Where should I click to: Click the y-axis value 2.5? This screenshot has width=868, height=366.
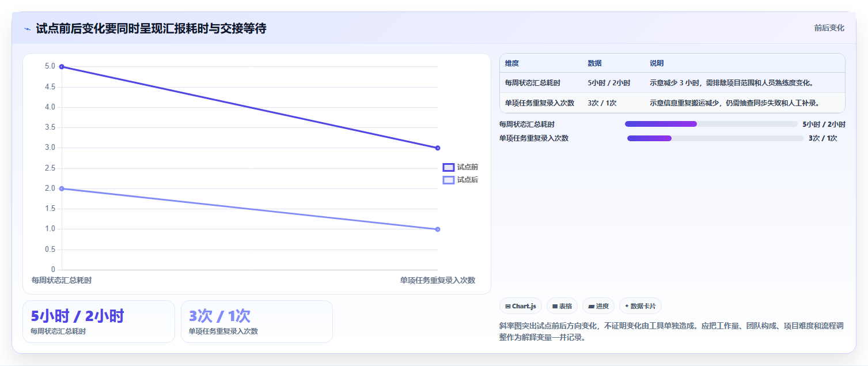[x=50, y=168]
